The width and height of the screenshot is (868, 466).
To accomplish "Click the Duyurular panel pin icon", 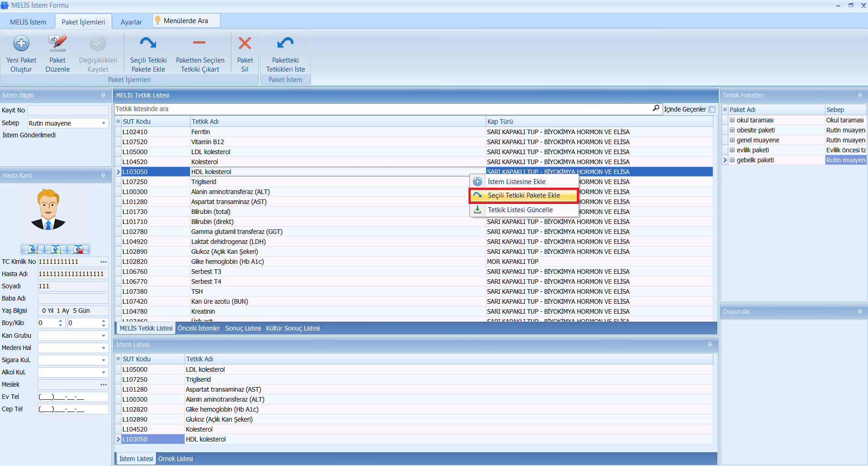I will (860, 311).
